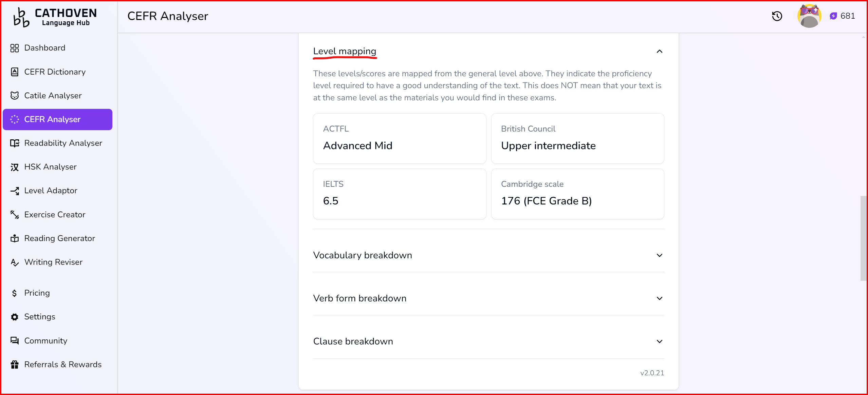Expand the Vocabulary breakdown section
Image resolution: width=868 pixels, height=395 pixels.
pos(659,255)
